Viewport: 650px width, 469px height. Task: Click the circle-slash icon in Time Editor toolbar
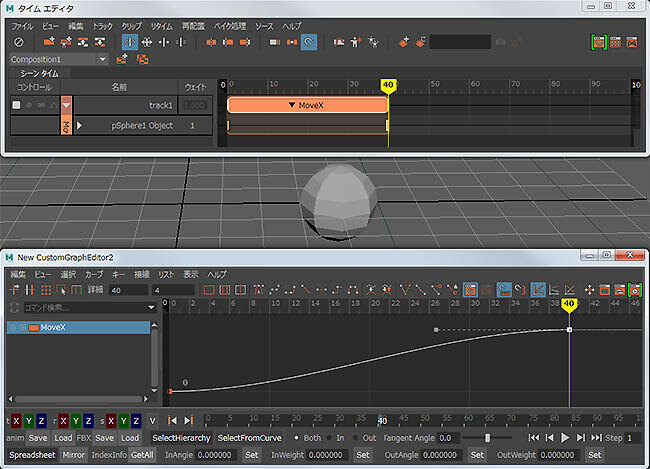point(18,42)
